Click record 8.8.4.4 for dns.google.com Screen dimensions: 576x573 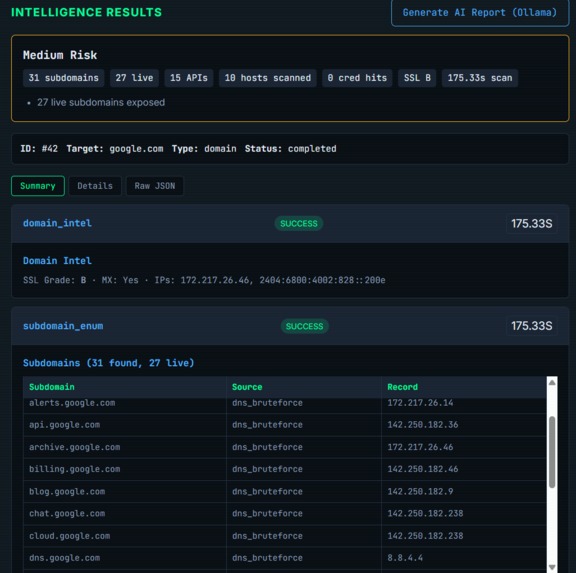[x=405, y=558]
